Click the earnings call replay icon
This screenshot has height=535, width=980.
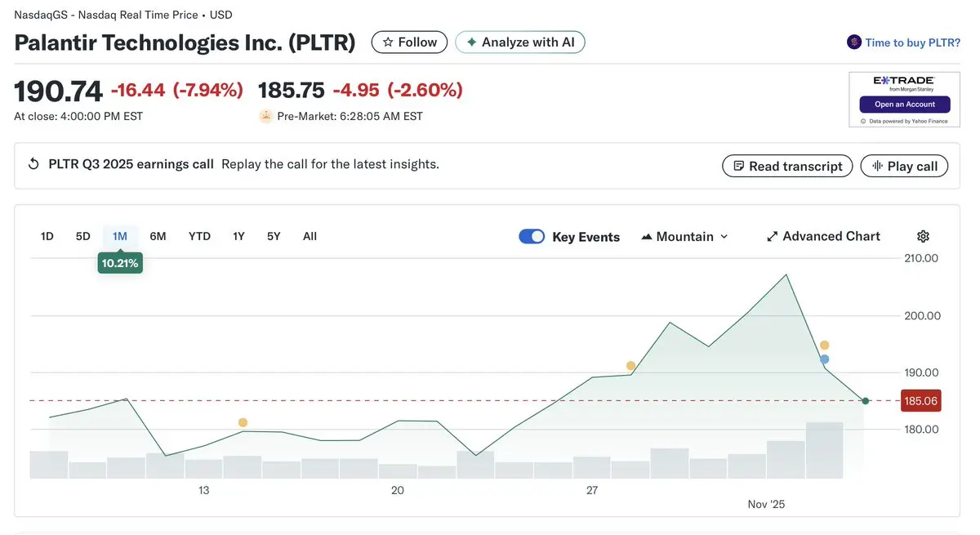pyautogui.click(x=33, y=164)
